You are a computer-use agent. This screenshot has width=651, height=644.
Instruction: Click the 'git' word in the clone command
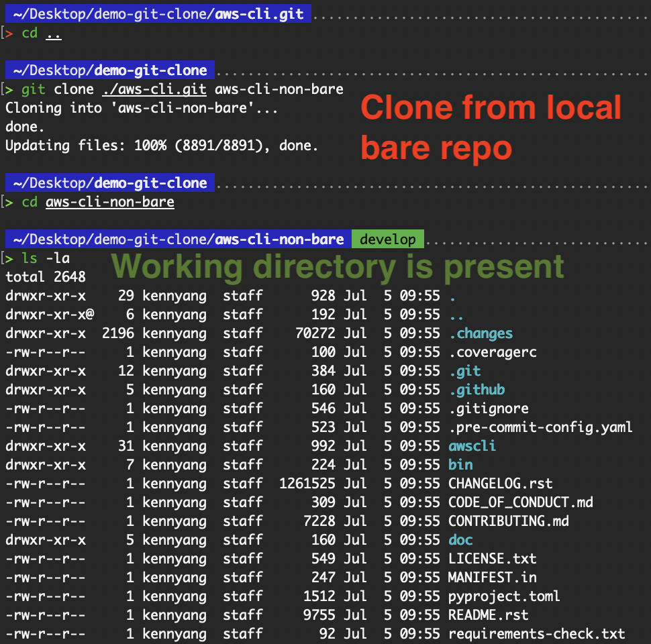pos(33,89)
